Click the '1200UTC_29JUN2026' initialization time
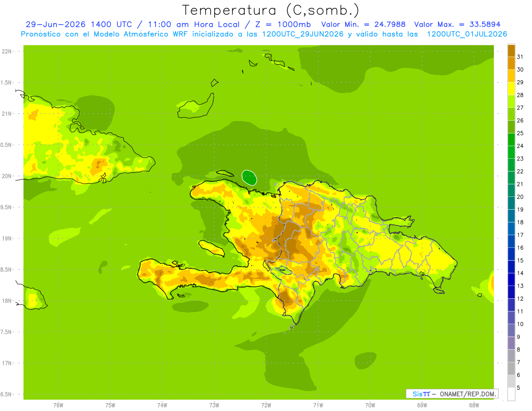Image resolution: width=532 pixels, height=411 pixels. (x=303, y=34)
